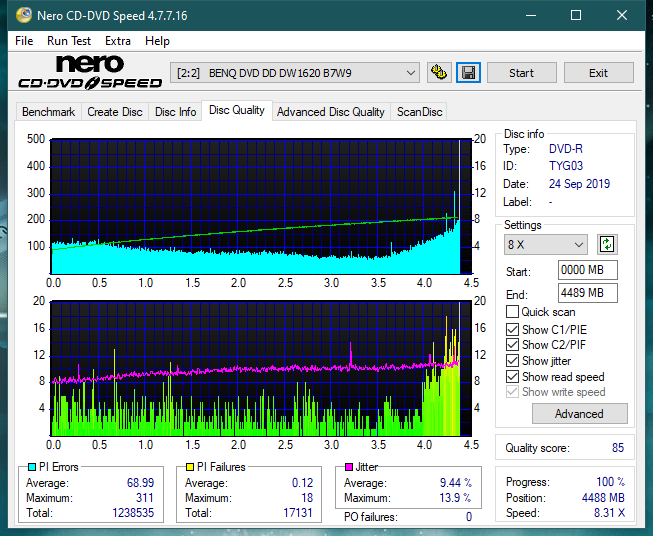Click the Quality score value 85

[x=618, y=448]
